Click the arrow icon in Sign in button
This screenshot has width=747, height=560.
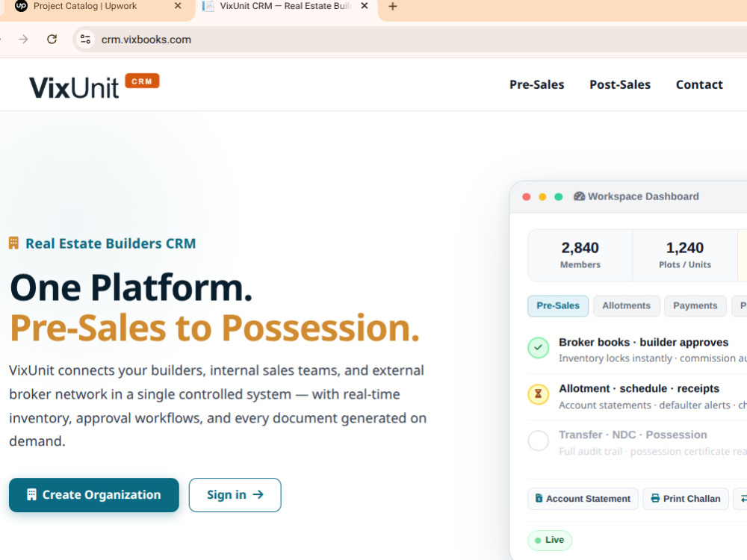[258, 495]
